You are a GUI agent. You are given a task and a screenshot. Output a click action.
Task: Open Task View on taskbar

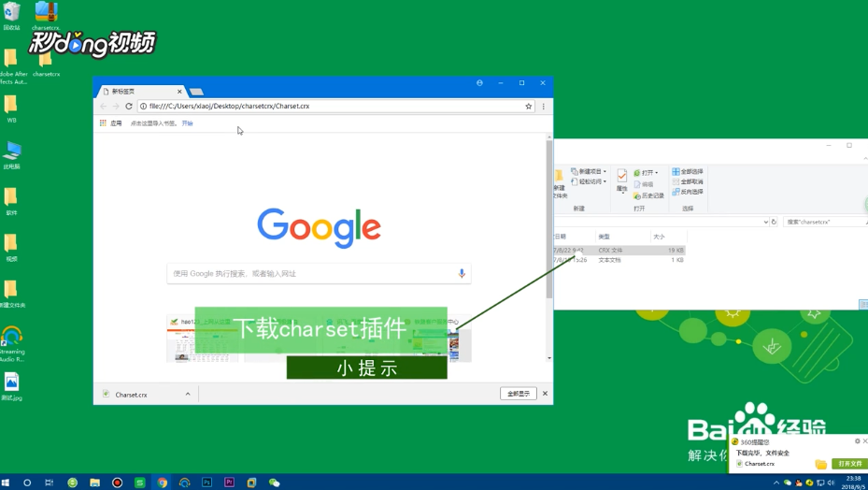point(49,483)
